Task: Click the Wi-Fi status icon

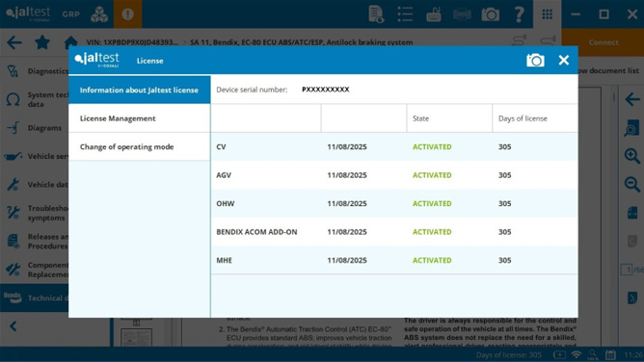Action: coord(577,354)
